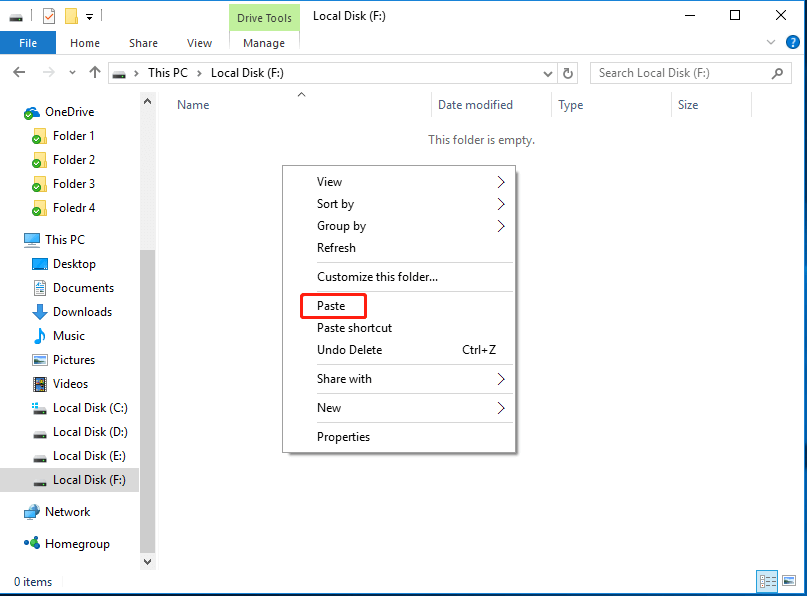Click the Refresh button in address bar
The height and width of the screenshot is (596, 807).
coord(568,73)
